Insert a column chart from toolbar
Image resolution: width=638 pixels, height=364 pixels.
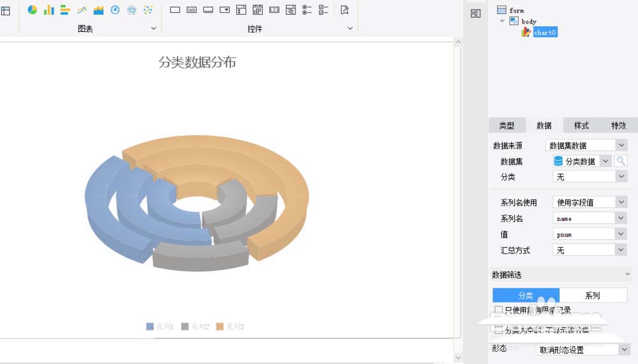point(48,10)
